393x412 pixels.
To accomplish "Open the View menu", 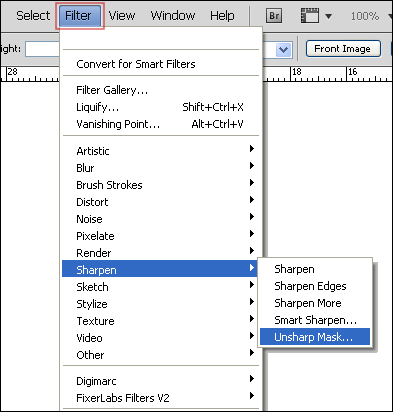I will [x=122, y=15].
